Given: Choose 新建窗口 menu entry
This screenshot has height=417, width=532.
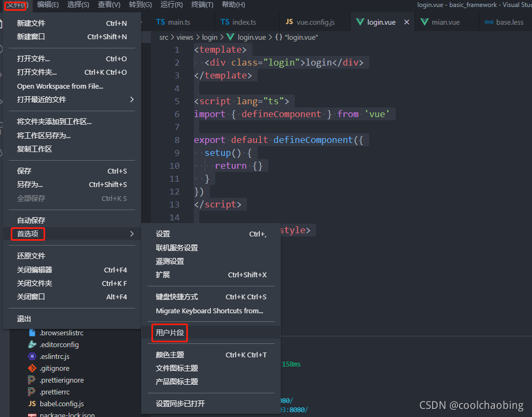Looking at the screenshot, I should [x=72, y=37].
